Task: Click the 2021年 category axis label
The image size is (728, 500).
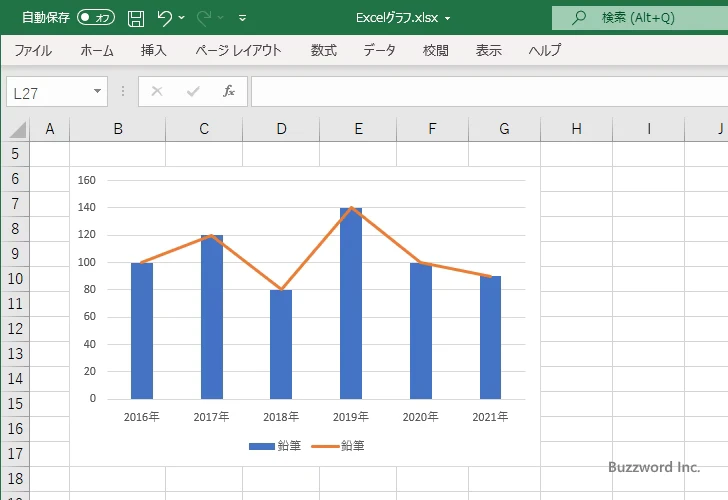Action: (490, 417)
